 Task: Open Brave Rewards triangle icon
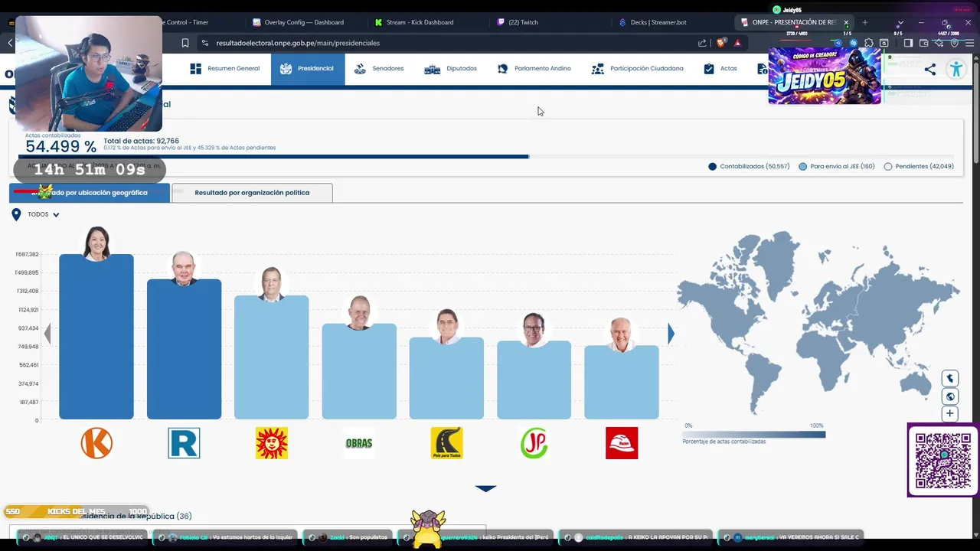coord(737,43)
